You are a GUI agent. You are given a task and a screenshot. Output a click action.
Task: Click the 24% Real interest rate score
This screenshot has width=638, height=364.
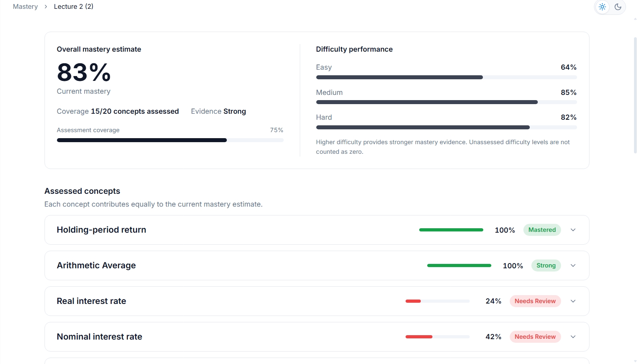click(493, 301)
